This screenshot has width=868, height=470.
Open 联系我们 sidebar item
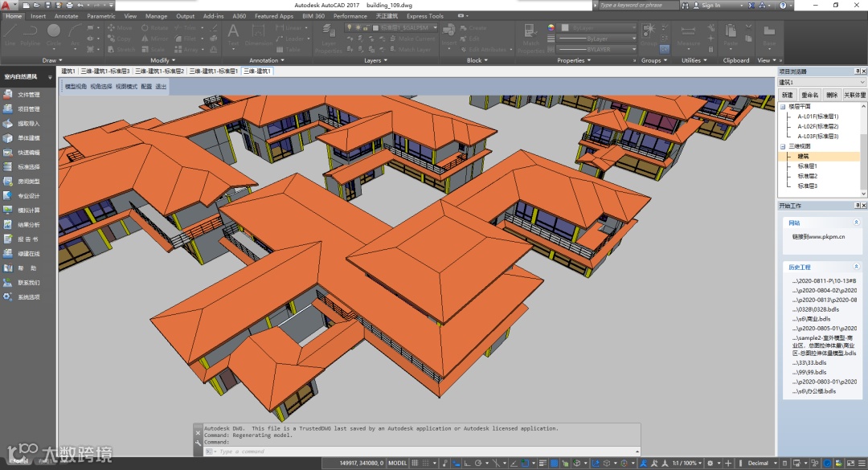(23, 282)
